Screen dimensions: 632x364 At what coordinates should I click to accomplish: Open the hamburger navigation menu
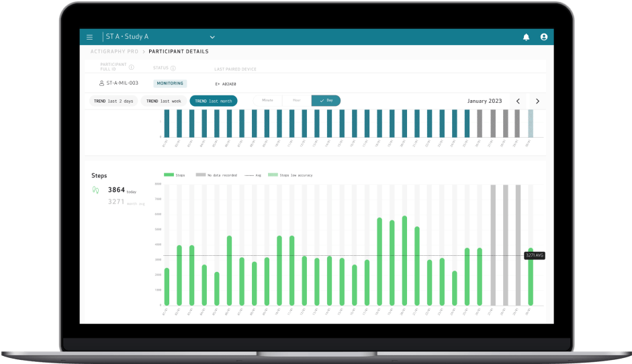point(89,37)
